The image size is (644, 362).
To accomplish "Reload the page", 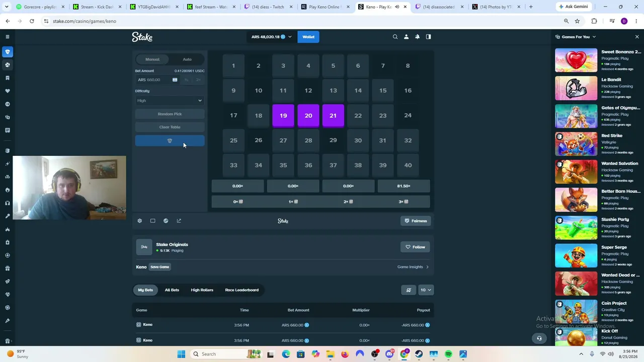I will [32, 21].
